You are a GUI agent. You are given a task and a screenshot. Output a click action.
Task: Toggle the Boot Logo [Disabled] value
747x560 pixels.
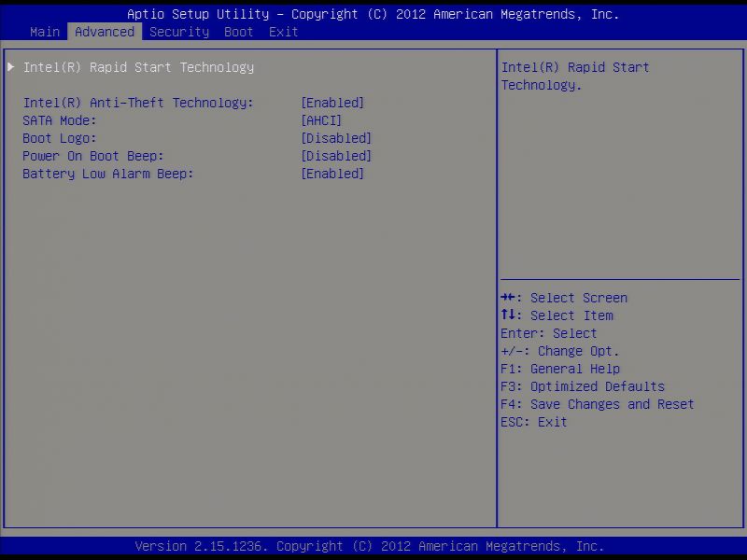click(336, 138)
